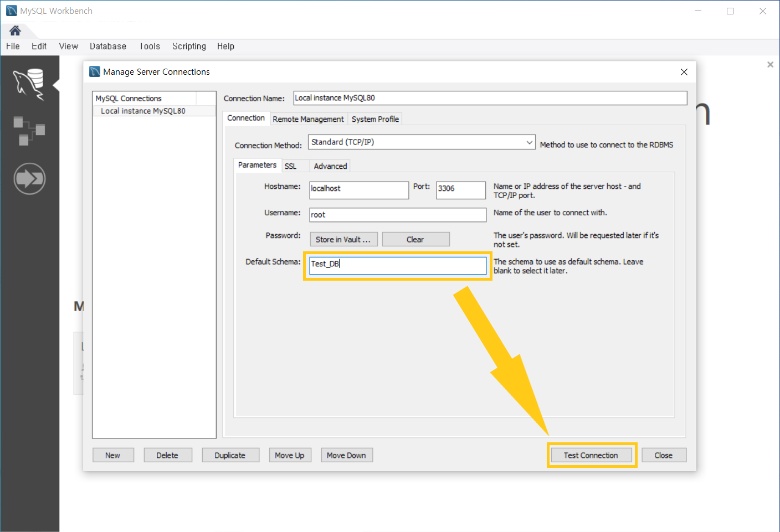
Task: Open the Migration sidebar icon
Action: [x=29, y=178]
